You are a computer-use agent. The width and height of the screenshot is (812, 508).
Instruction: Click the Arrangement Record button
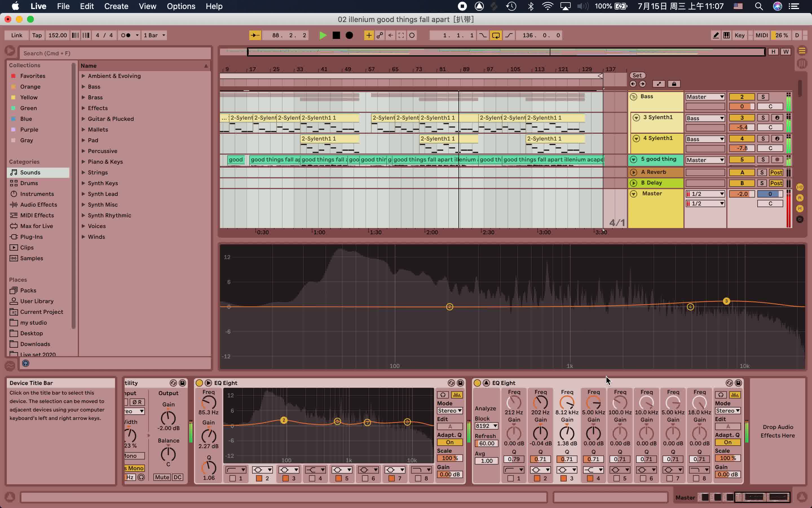tap(349, 35)
